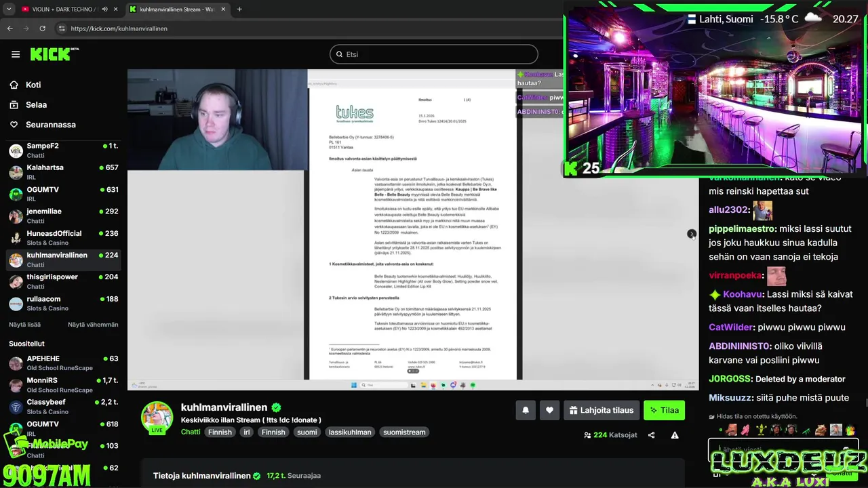
Task: Click SampeF2 avatar icon
Action: click(x=16, y=150)
